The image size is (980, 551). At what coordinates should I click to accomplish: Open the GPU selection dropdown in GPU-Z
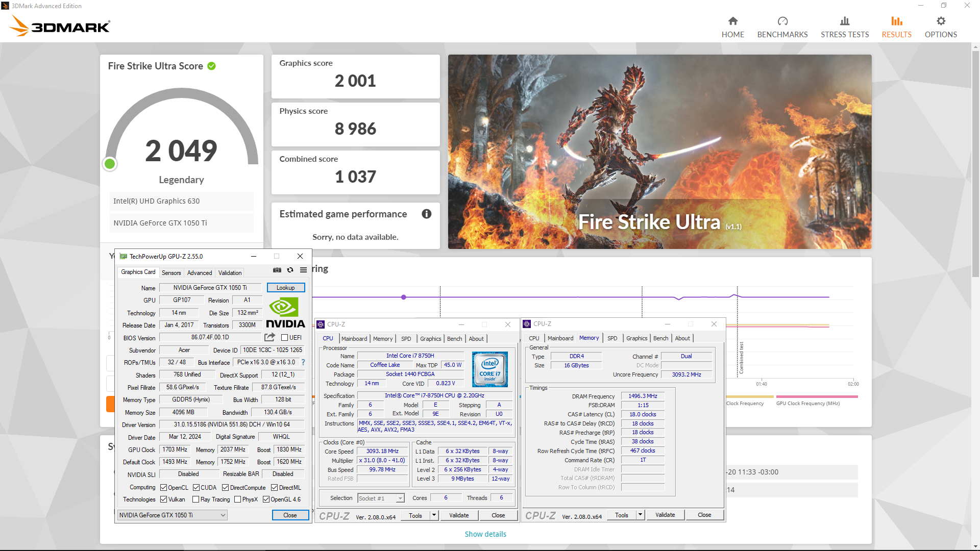coord(173,515)
